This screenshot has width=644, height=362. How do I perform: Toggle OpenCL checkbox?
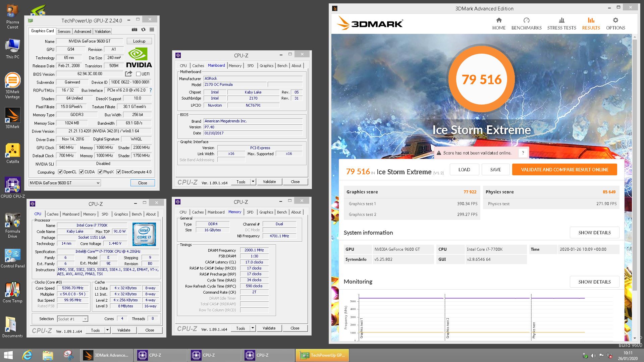point(60,172)
